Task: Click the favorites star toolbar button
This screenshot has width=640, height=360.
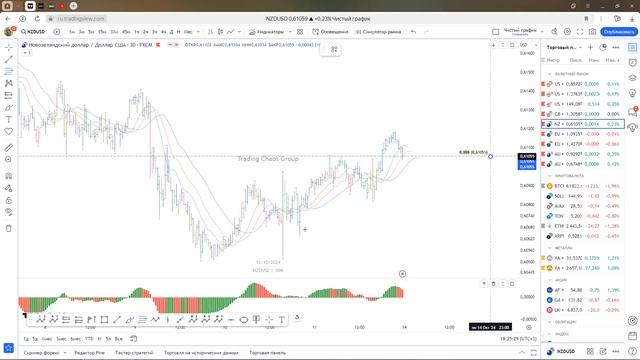Action: coord(9,348)
